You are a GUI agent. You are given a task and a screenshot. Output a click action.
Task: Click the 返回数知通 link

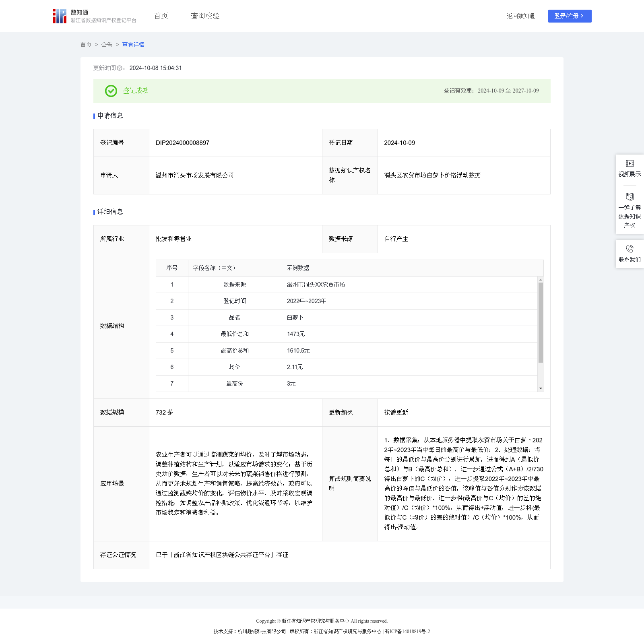tap(520, 16)
